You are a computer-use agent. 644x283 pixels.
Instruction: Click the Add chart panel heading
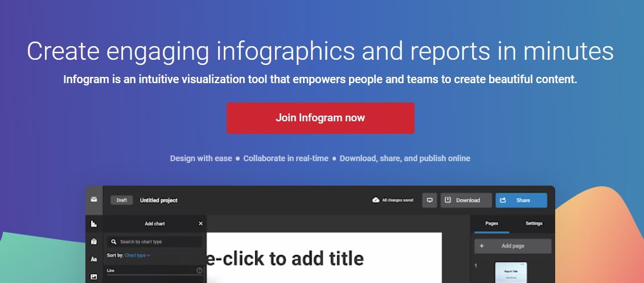pyautogui.click(x=155, y=223)
